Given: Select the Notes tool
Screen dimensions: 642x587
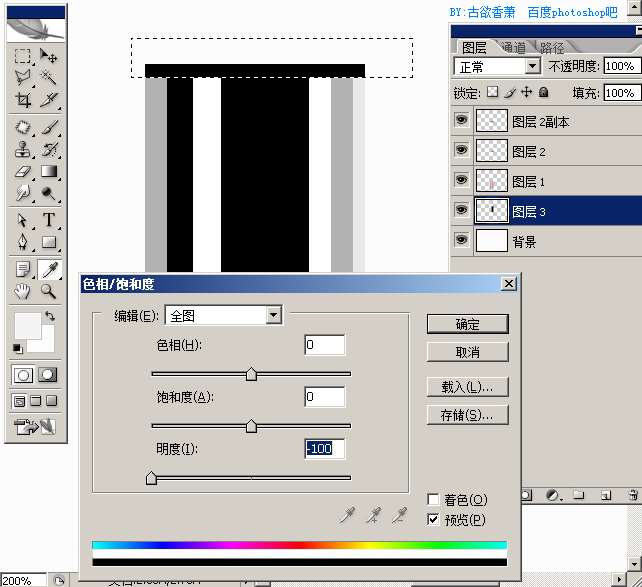Looking at the screenshot, I should point(23,269).
